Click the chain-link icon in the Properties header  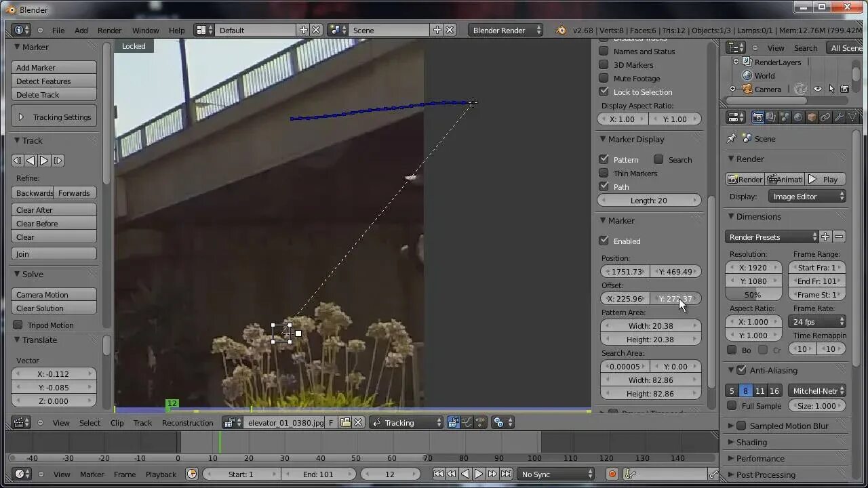click(825, 117)
